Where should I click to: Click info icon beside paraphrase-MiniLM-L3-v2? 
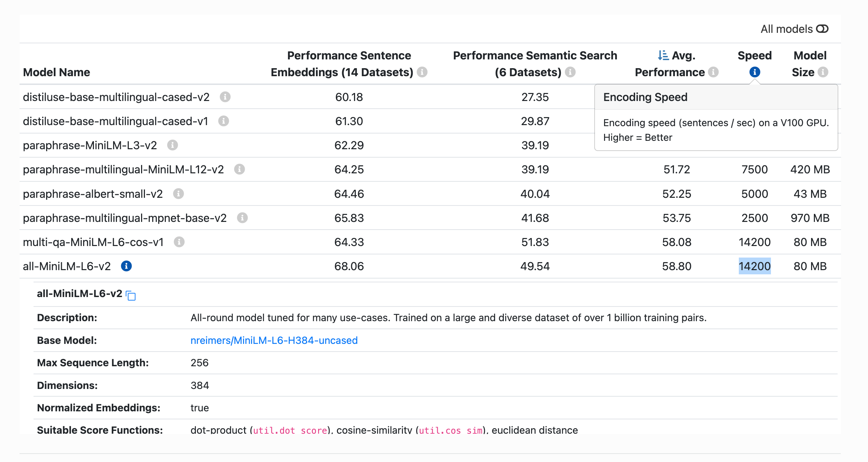173,145
